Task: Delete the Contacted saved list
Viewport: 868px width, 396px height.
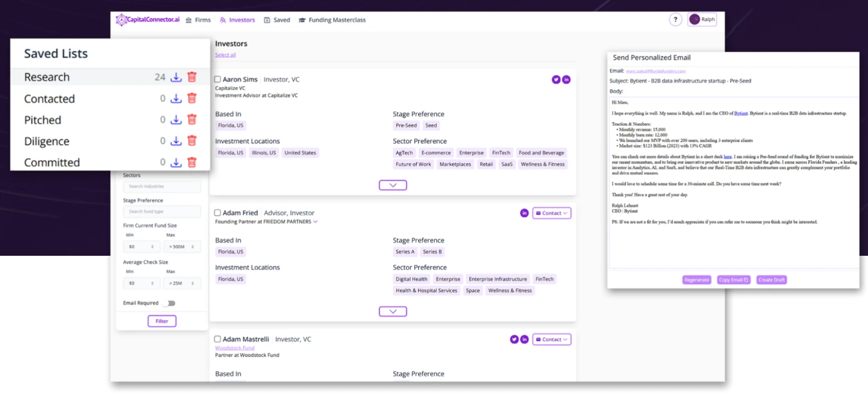Action: (x=192, y=98)
